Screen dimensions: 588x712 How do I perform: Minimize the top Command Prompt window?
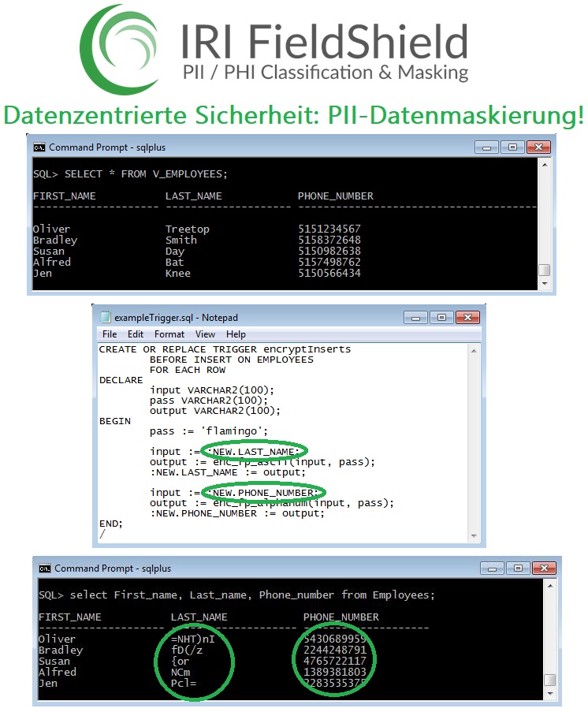487,147
